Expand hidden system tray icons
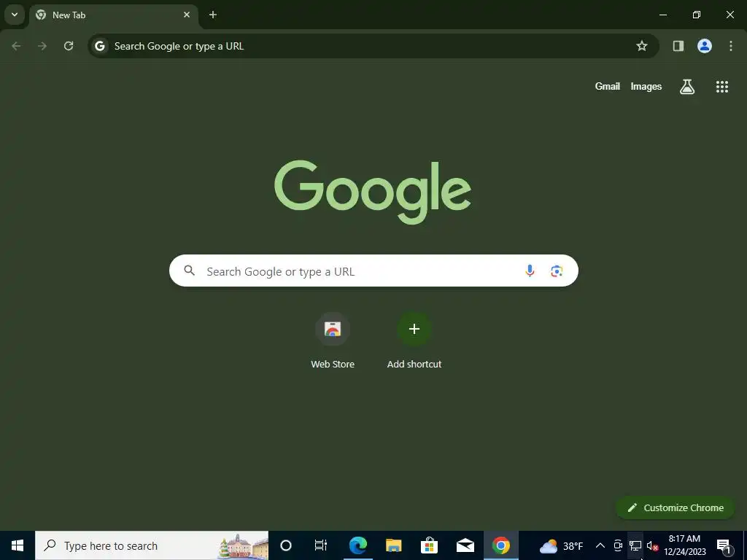This screenshot has height=560, width=747. [600, 545]
